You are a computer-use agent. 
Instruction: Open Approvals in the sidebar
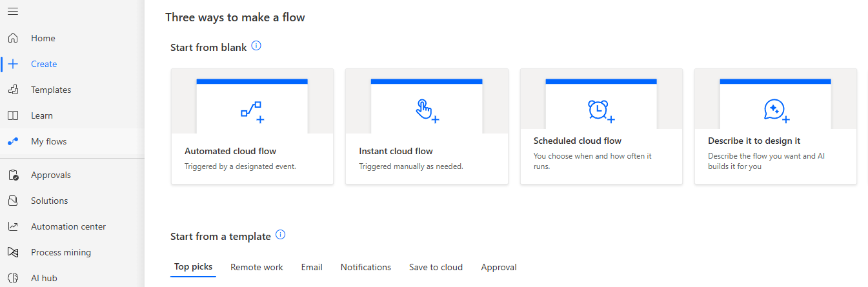coord(51,175)
